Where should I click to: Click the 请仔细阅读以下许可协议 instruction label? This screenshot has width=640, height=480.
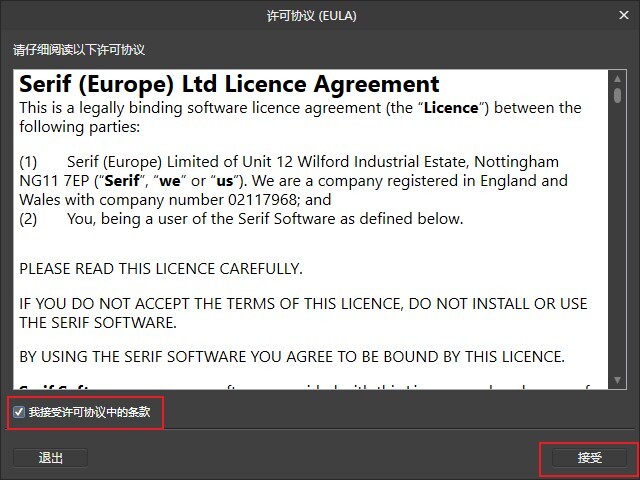[x=79, y=50]
